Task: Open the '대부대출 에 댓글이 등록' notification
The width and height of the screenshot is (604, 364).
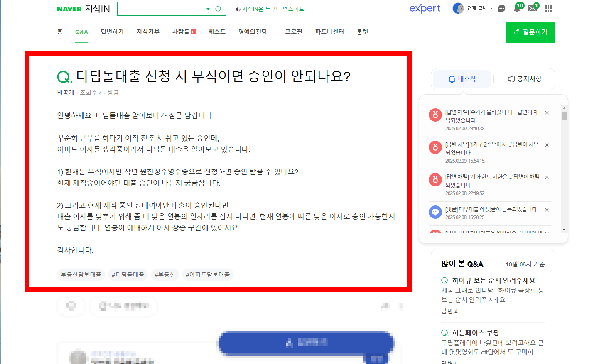Action: coord(491,209)
